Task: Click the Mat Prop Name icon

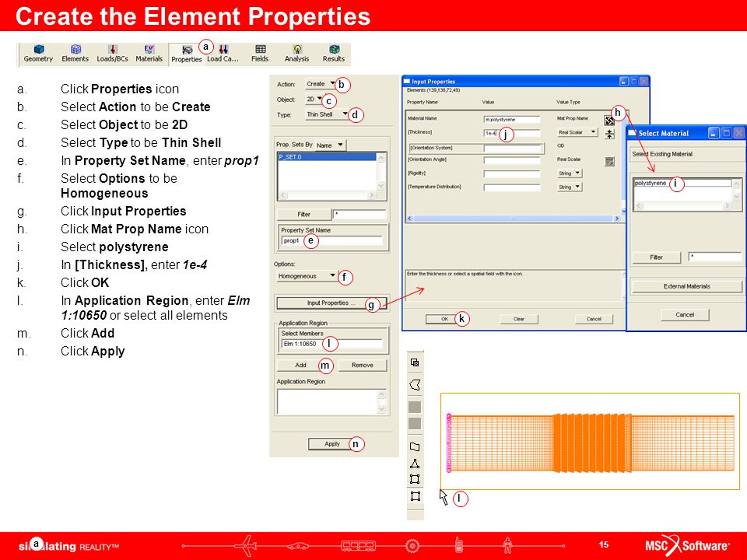Action: pos(609,120)
